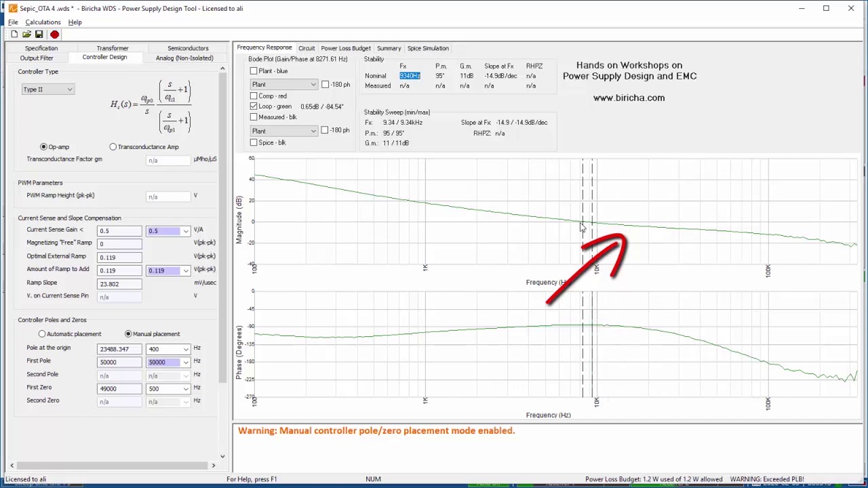Open the Calculations menu
Image resolution: width=868 pixels, height=488 pixels.
43,22
